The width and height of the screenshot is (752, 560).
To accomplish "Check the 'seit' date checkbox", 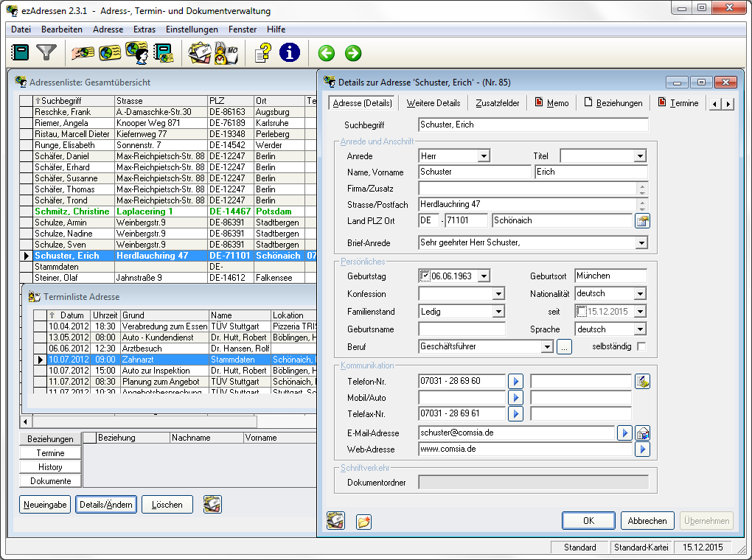I will tap(582, 312).
